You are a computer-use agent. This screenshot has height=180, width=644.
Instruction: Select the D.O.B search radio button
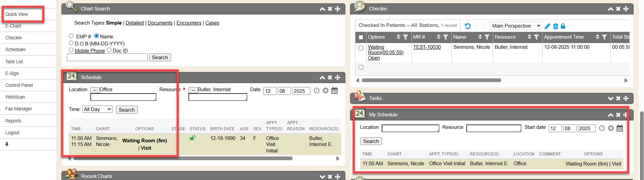tap(71, 43)
